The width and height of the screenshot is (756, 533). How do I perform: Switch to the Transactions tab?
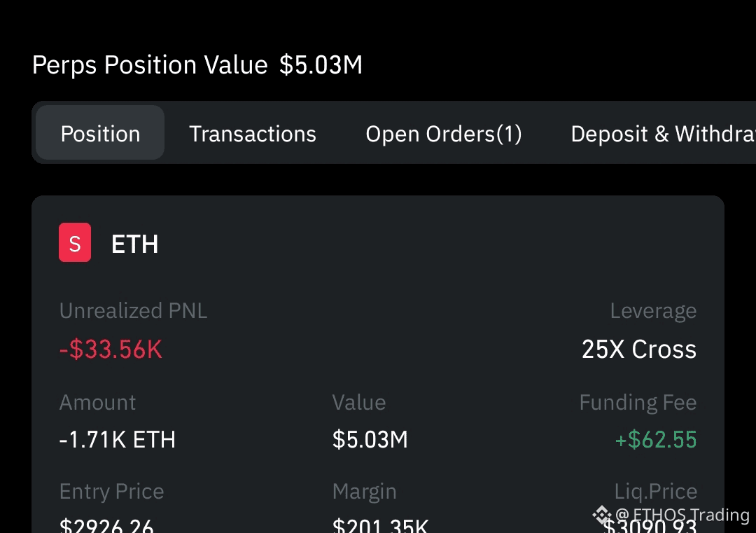(x=253, y=133)
